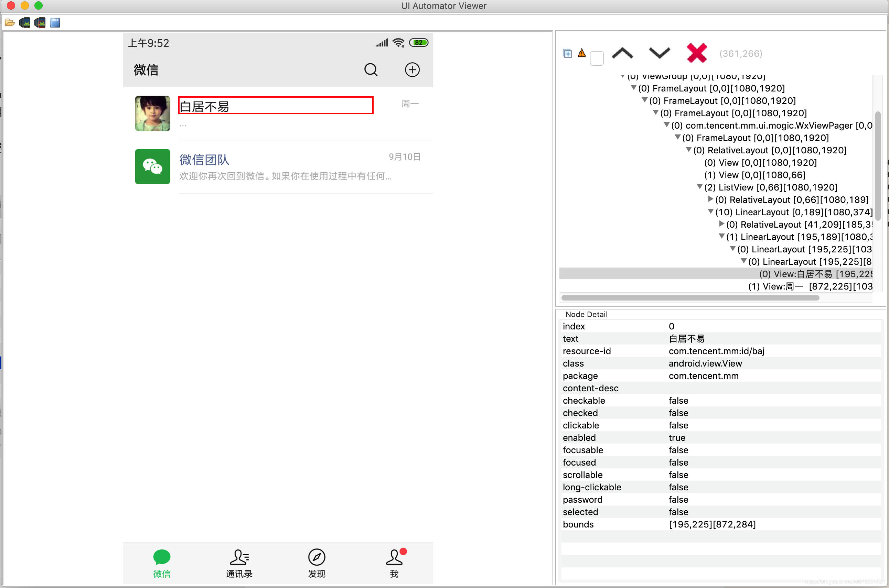Clear search results with the red X
The image size is (889, 588).
(697, 53)
